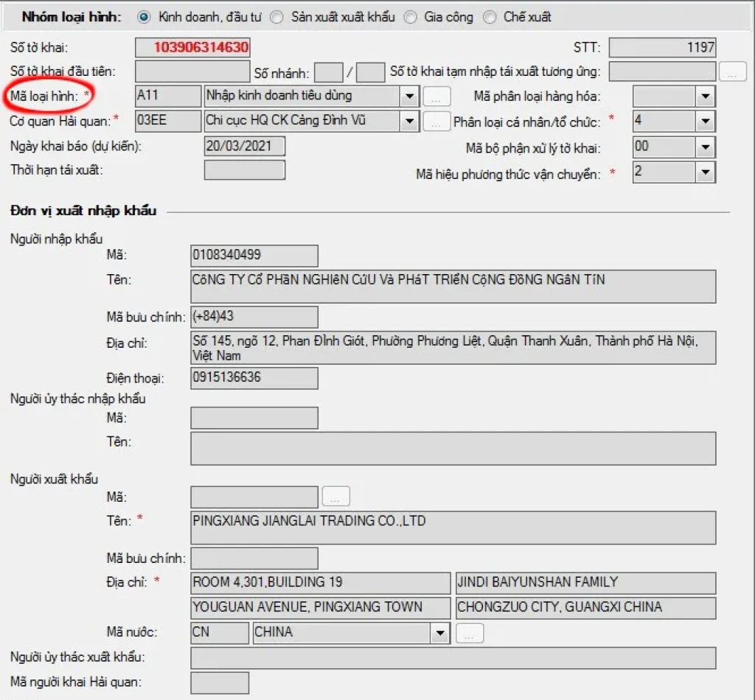
Task: Expand the Mã phân loại hàng hóa dropdown
Action: coord(706,97)
